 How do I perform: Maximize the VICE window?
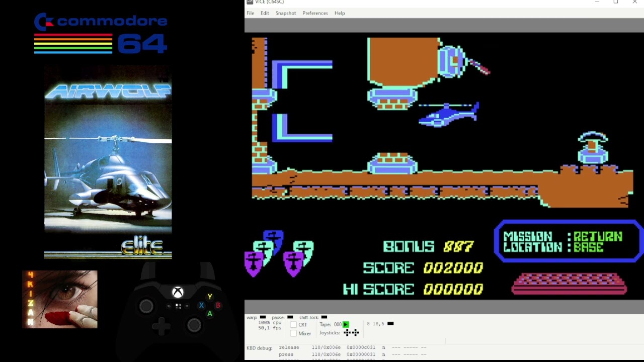tap(616, 2)
